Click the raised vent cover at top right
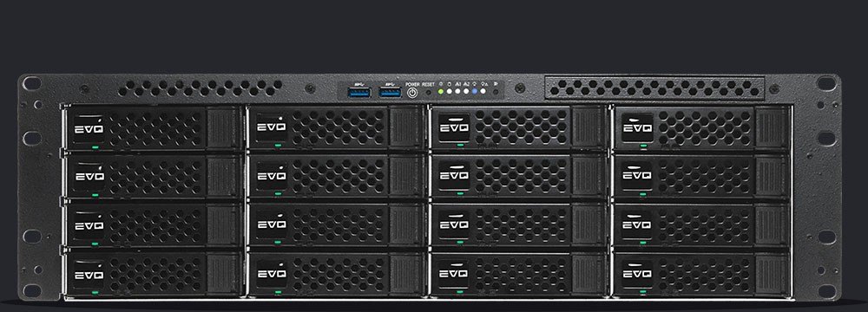868x312 pixels. (654, 88)
